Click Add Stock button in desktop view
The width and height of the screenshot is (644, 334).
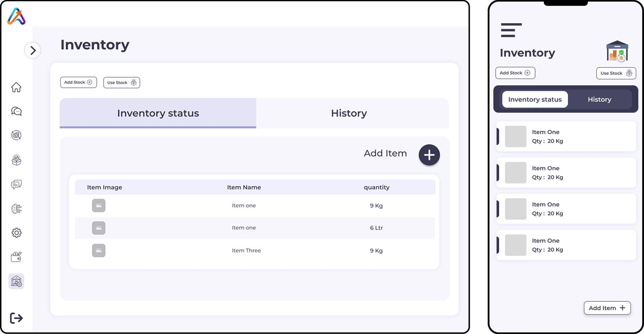[78, 82]
